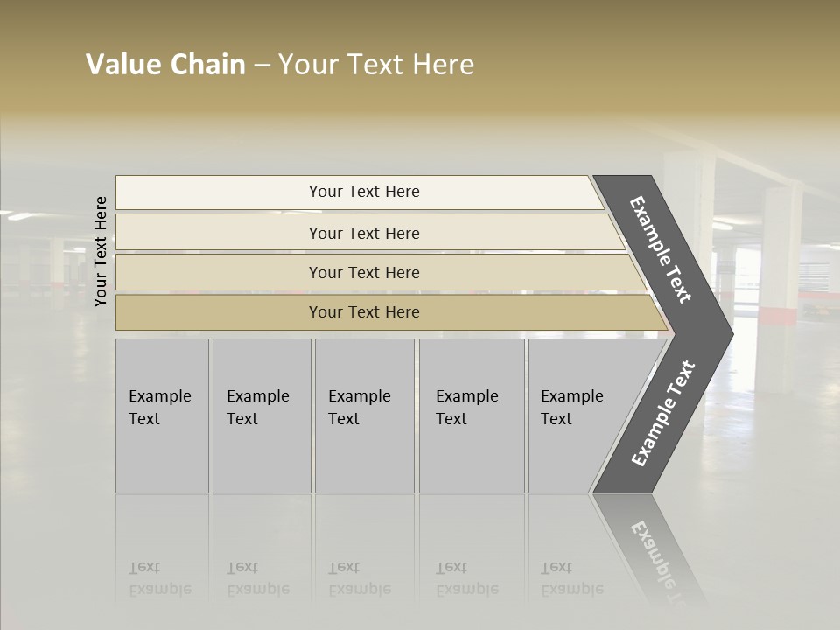The width and height of the screenshot is (840, 630).
Task: Click the first gray Example Text box
Action: pos(163,416)
